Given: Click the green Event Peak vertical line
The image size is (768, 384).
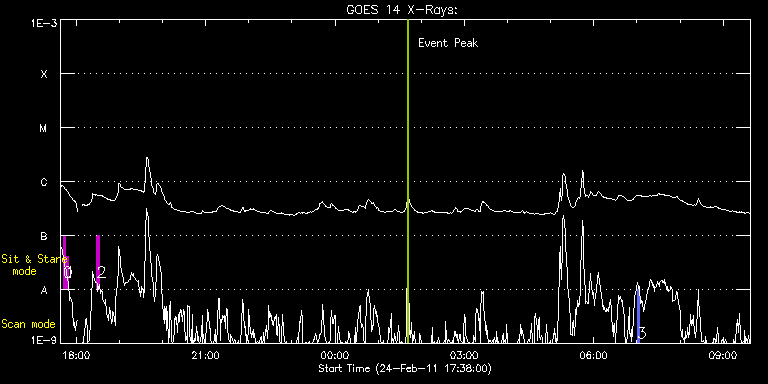Looking at the screenshot, I should [x=408, y=181].
